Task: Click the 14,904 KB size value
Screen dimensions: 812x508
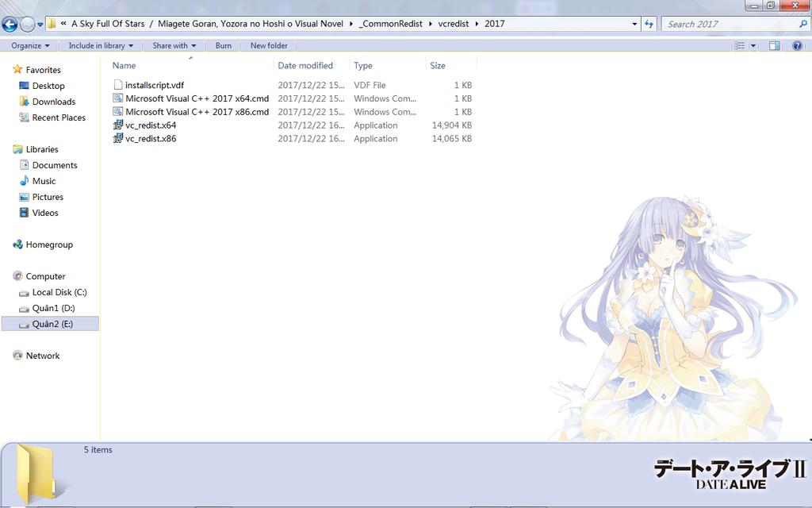Action: [x=451, y=125]
